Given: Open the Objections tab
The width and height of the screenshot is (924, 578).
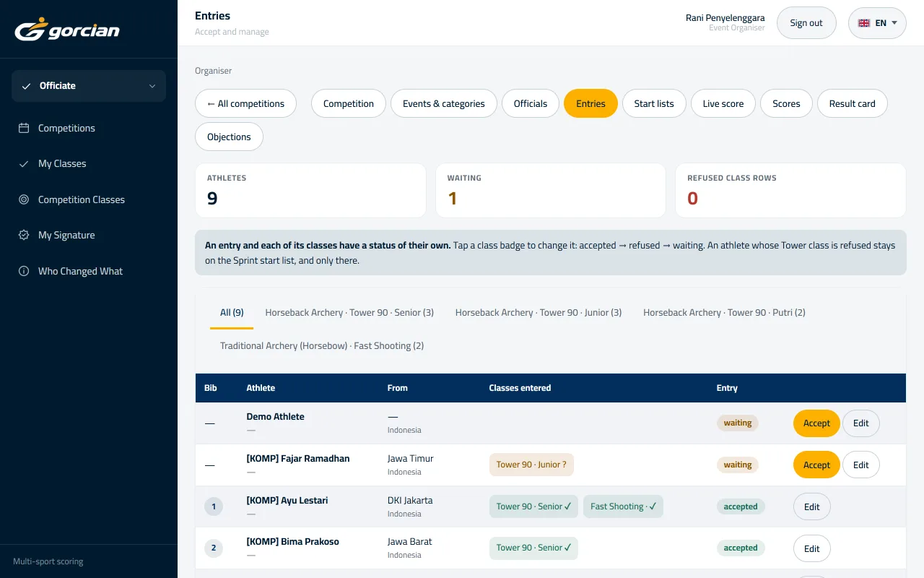Looking at the screenshot, I should click(229, 137).
